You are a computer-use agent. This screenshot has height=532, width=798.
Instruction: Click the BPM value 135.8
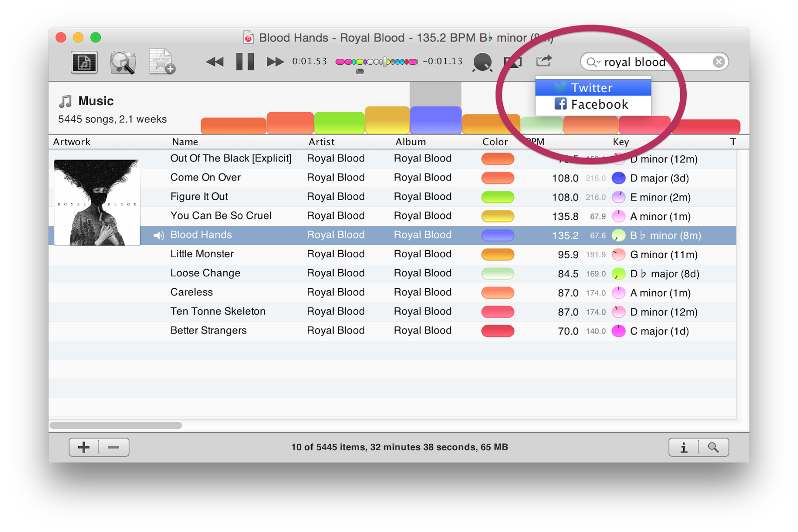[565, 216]
